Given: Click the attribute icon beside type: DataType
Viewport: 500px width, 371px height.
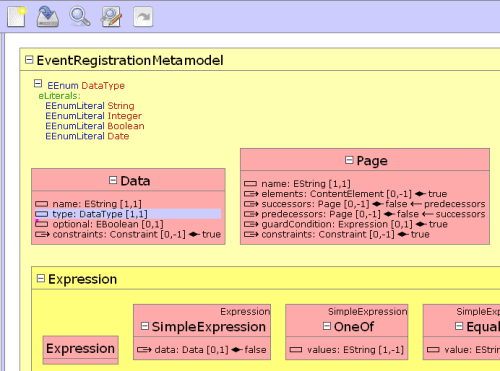Looking at the screenshot, I should pos(42,214).
